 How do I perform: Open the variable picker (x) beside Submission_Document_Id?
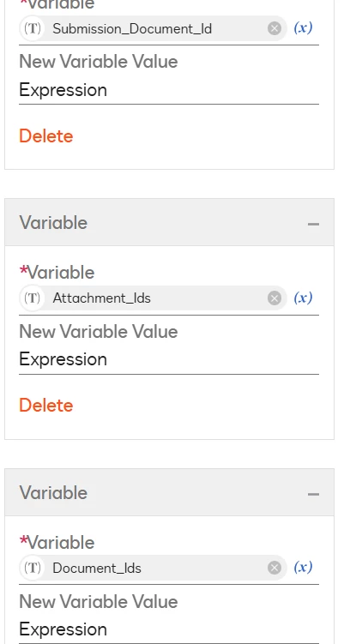point(304,28)
